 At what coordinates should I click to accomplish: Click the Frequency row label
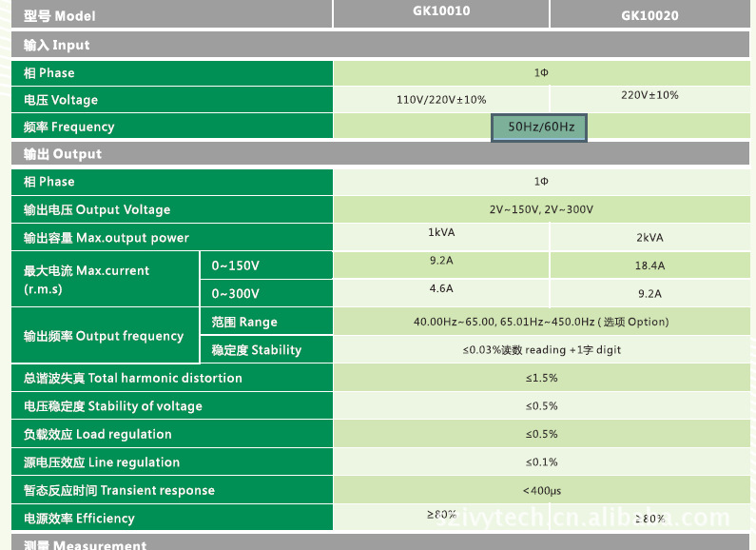tap(68, 128)
